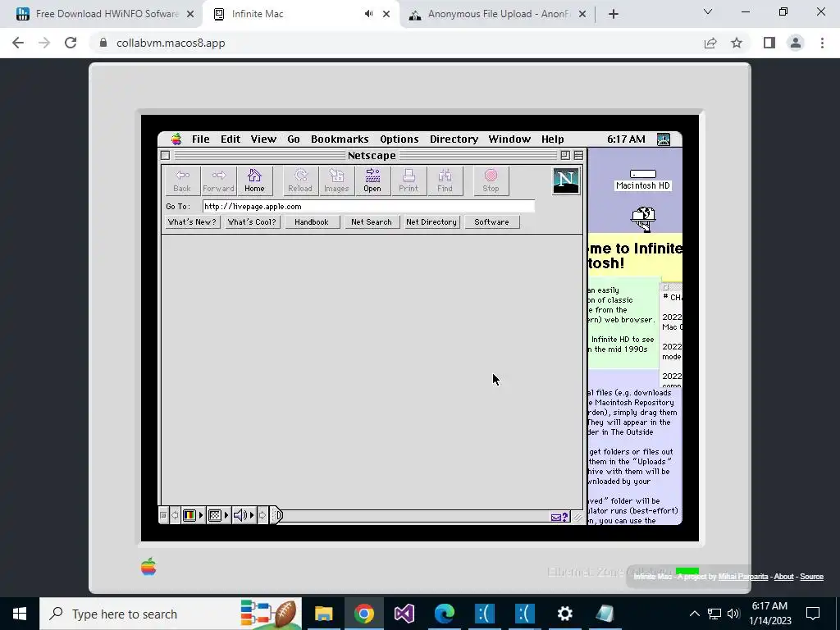The height and width of the screenshot is (630, 840).
Task: Click the Netscape N logo icon
Action: (566, 180)
